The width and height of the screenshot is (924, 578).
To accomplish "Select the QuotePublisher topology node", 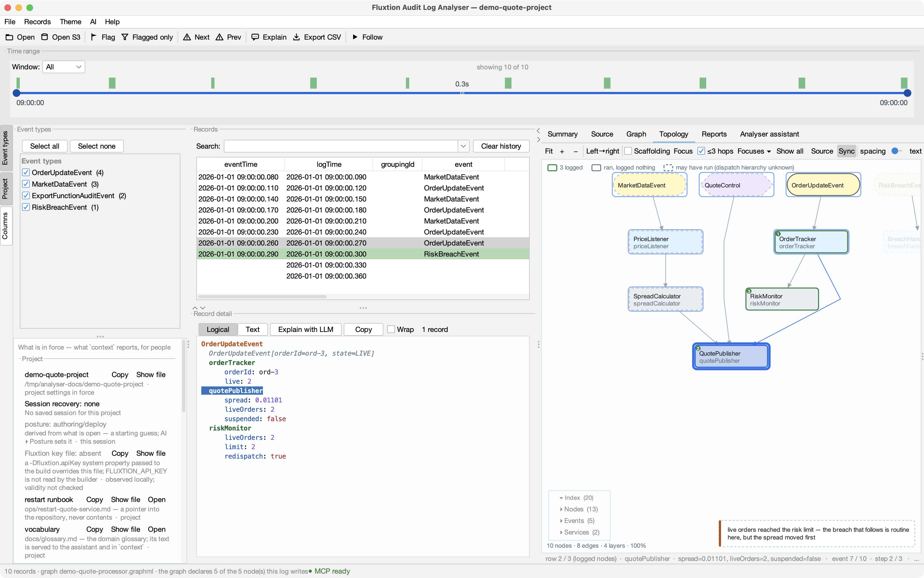I will [731, 356].
